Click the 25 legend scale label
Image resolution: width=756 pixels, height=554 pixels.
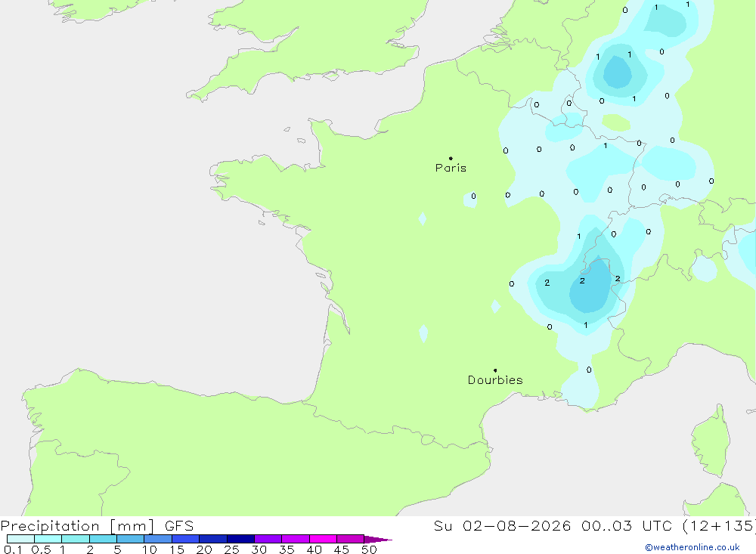coord(232,549)
